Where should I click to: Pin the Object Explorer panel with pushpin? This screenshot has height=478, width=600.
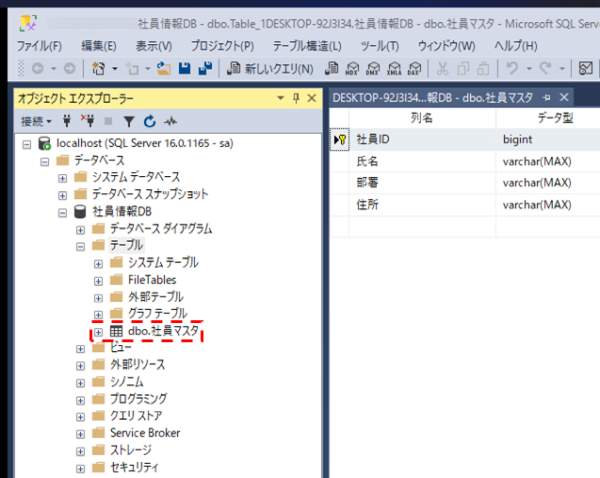tap(296, 98)
